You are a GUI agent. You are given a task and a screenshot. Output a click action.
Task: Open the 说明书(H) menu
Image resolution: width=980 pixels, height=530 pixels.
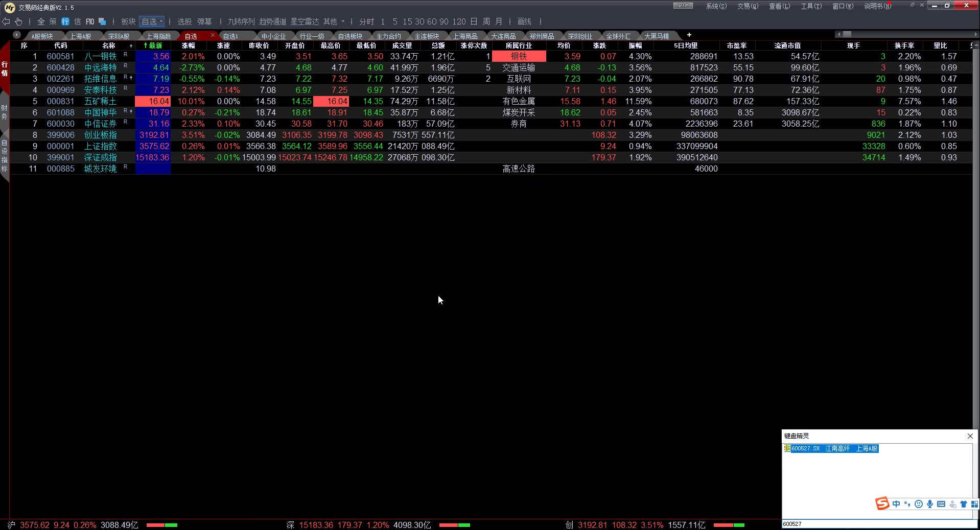(877, 6)
